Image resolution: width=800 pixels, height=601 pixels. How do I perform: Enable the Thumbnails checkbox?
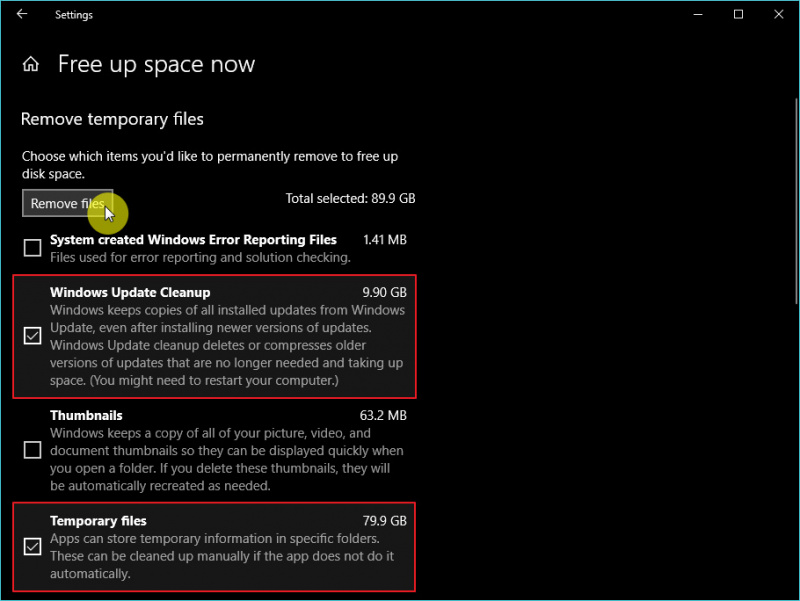pos(31,450)
